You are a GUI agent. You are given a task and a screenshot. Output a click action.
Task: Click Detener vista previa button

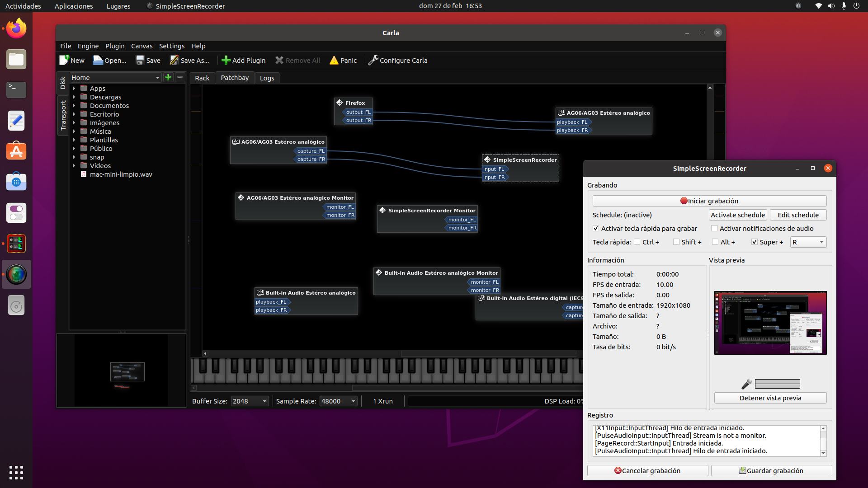(x=770, y=398)
